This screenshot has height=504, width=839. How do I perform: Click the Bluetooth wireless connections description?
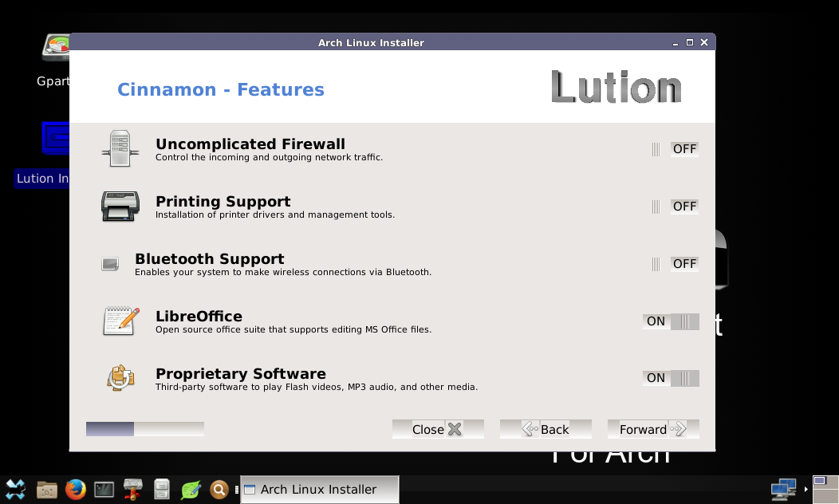click(283, 272)
